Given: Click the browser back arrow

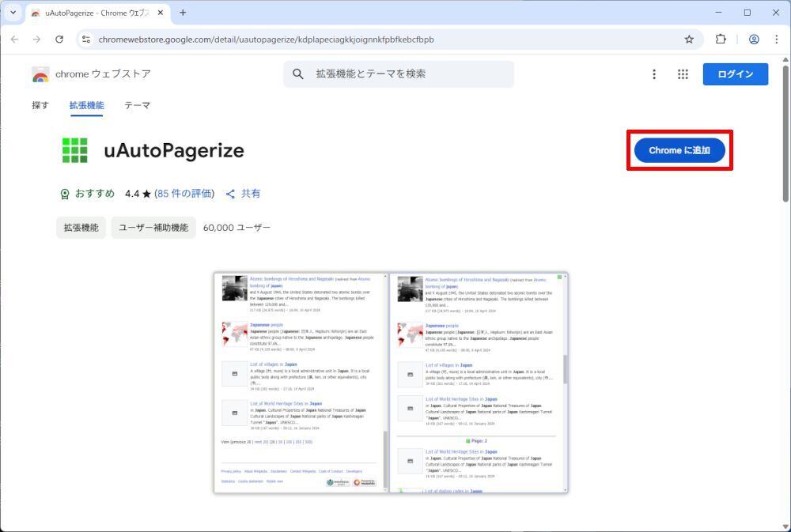Looking at the screenshot, I should pos(14,40).
